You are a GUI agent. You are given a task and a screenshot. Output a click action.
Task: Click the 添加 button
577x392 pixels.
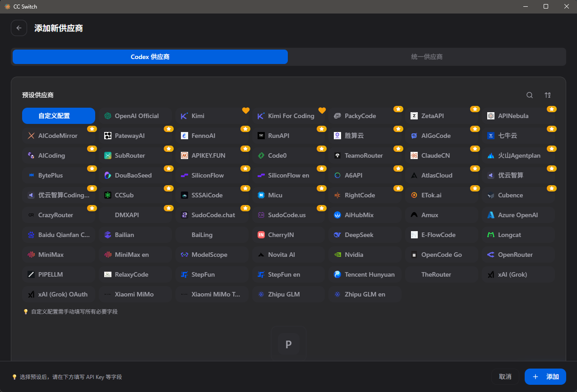point(545,377)
